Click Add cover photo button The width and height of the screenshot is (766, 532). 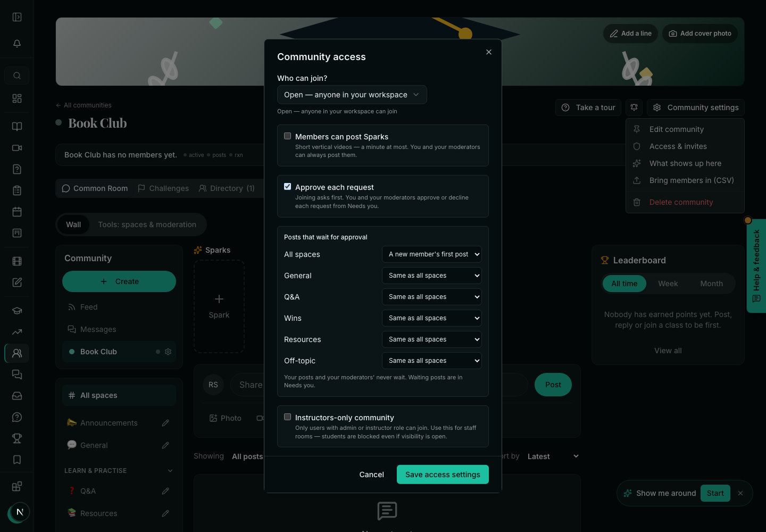coord(700,34)
